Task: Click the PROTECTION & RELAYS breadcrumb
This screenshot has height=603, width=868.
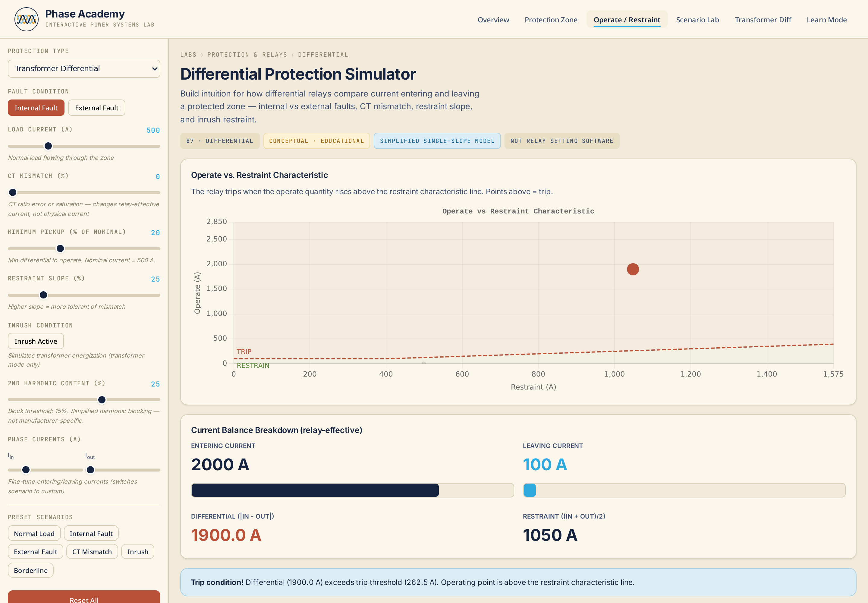Action: click(247, 55)
